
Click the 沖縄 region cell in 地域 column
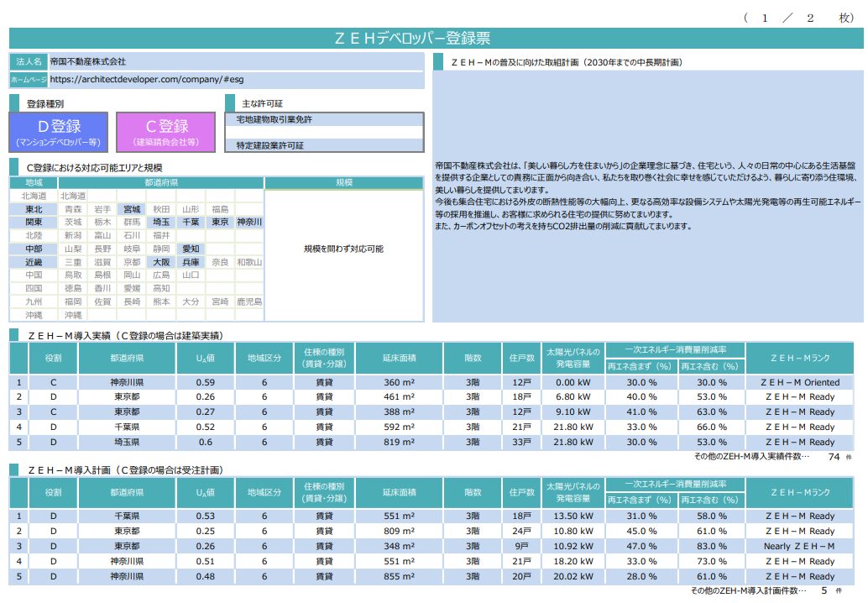34,315
